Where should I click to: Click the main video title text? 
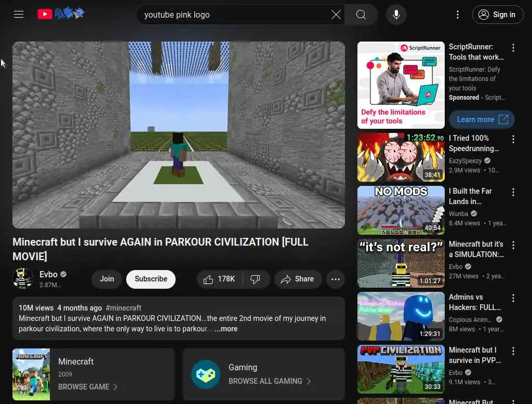pyautogui.click(x=161, y=249)
